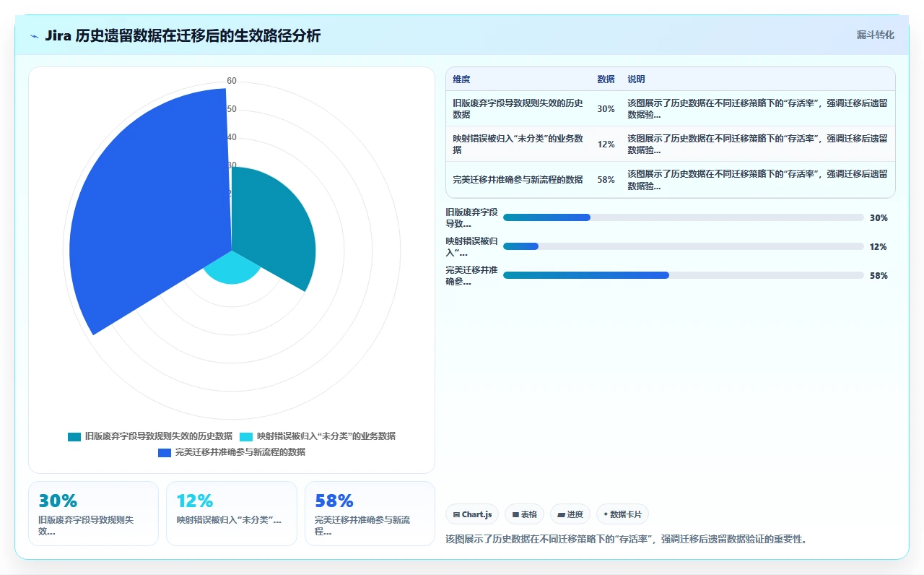Click the 58% label beside the third progress bar

coord(879,275)
